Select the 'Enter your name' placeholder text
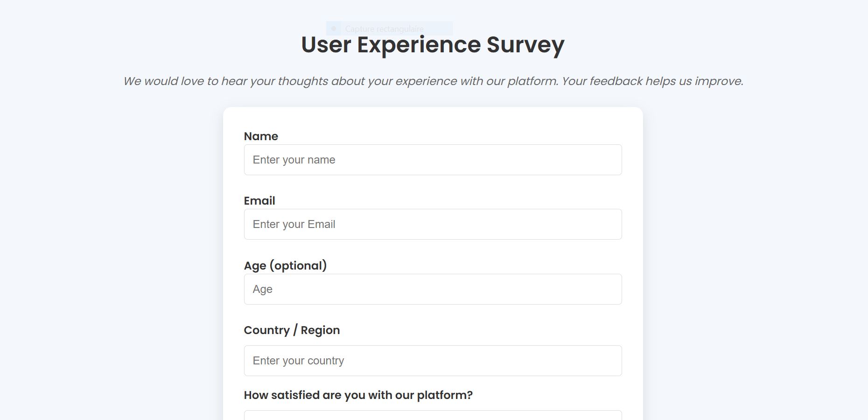This screenshot has height=420, width=868. point(294,159)
